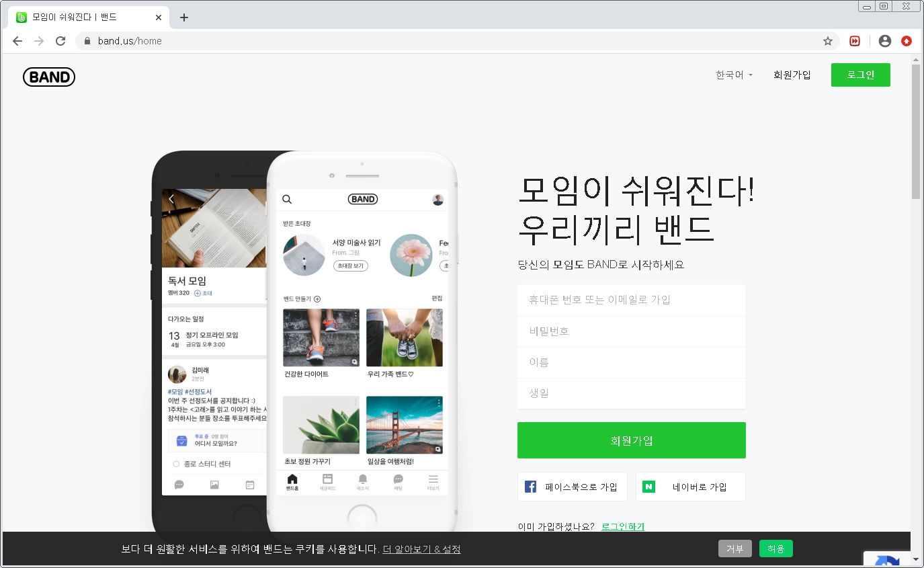Tap the 건강한 다이어트 band thumbnail
The image size is (924, 568).
(321, 337)
